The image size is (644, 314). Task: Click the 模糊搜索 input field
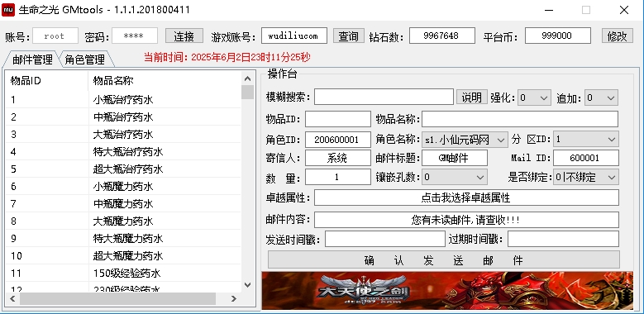384,98
